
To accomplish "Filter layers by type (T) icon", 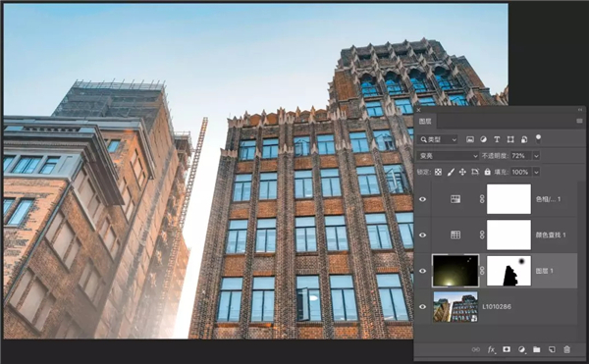I will [497, 139].
